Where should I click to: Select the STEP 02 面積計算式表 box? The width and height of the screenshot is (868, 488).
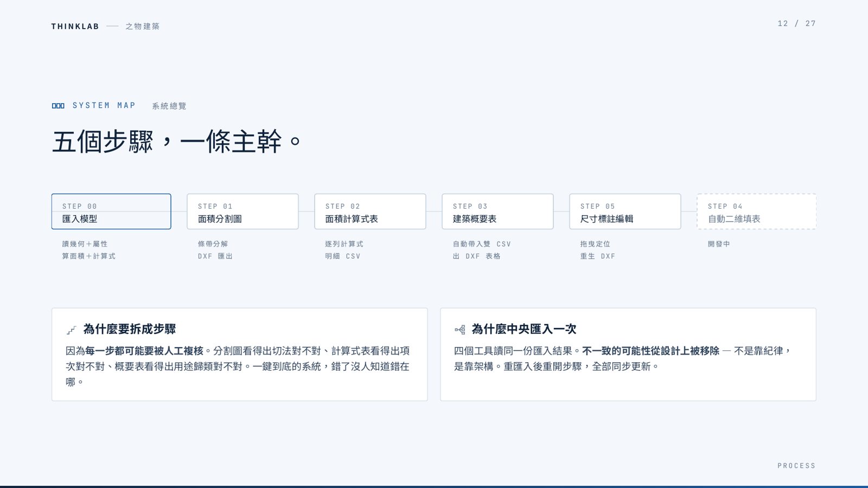pyautogui.click(x=370, y=211)
